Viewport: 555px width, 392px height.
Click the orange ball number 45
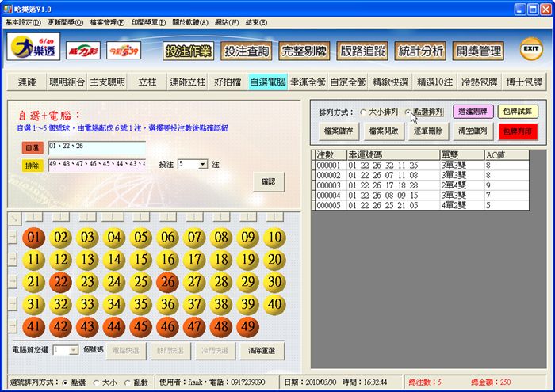(x=140, y=325)
